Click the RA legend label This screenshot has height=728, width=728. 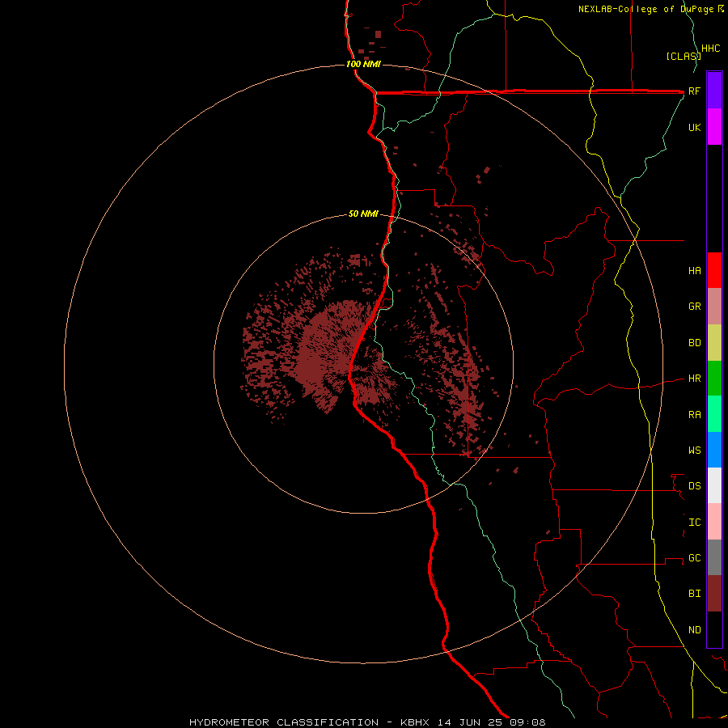click(695, 415)
